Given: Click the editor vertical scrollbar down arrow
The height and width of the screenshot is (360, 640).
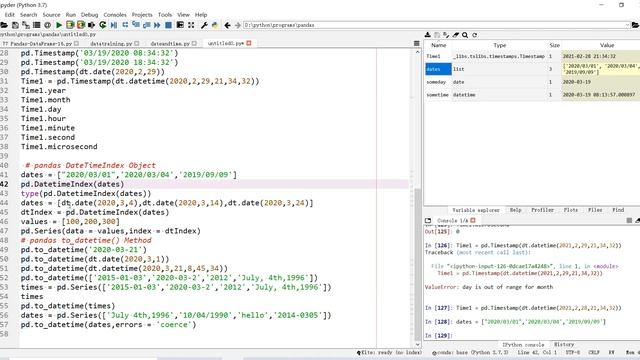Looking at the screenshot, I should point(417,344).
